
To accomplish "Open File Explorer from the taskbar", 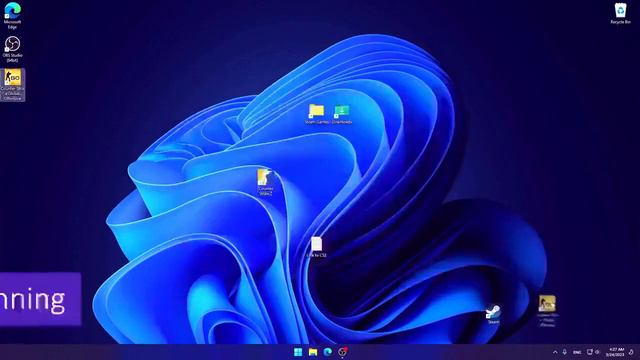I will coord(313,352).
